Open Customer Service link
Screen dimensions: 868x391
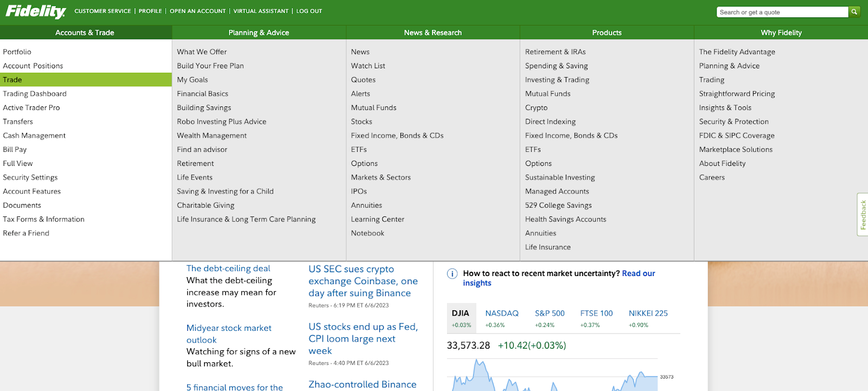103,11
